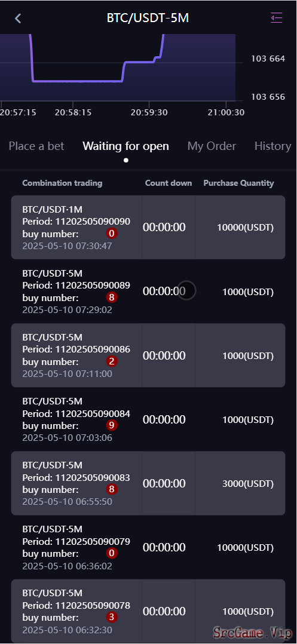
Task: Click the buy number 8 badge for period 11202505090089
Action: (x=111, y=298)
